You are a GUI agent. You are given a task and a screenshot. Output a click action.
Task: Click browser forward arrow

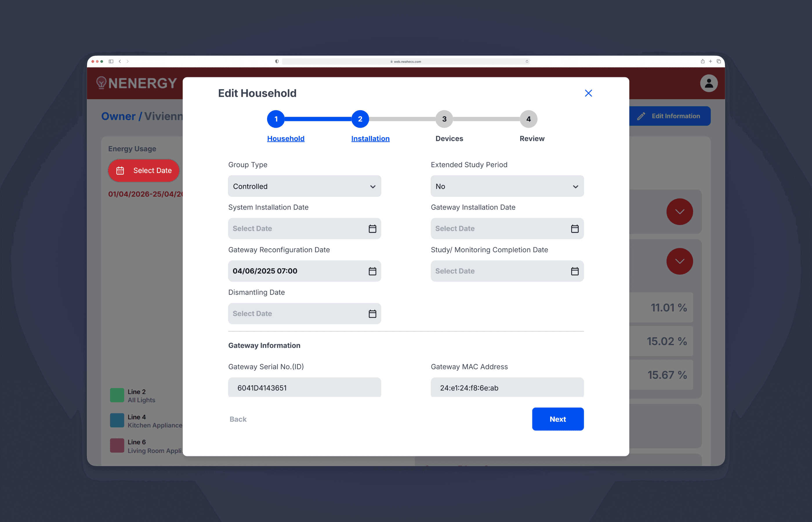[127, 61]
